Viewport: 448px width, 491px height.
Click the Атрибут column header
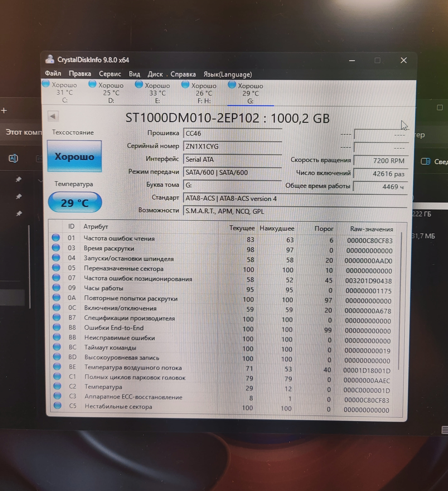click(x=95, y=227)
